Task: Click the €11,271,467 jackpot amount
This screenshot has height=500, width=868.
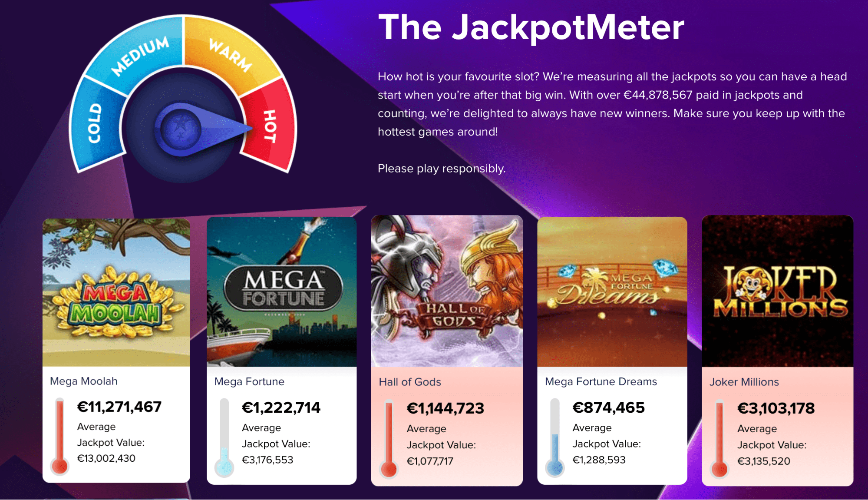Action: pyautogui.click(x=119, y=407)
